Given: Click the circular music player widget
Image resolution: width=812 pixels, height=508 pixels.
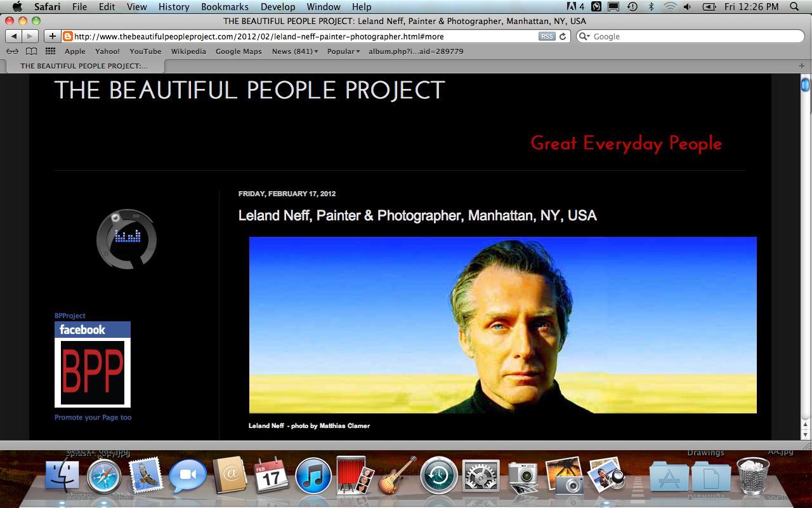Looking at the screenshot, I should click(126, 239).
